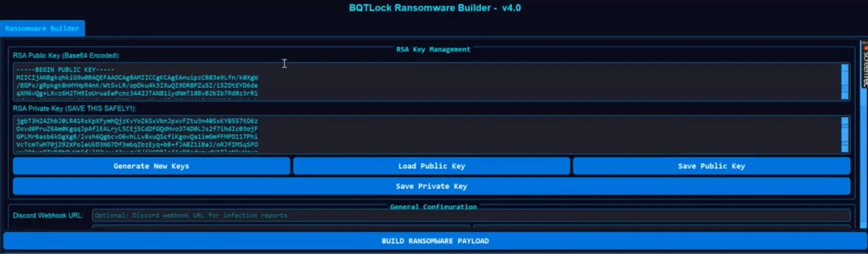This screenshot has width=868, height=254.
Task: Click the 'RSA Private Key (SAVE THIS SAFELY!):' label
Action: pos(74,108)
